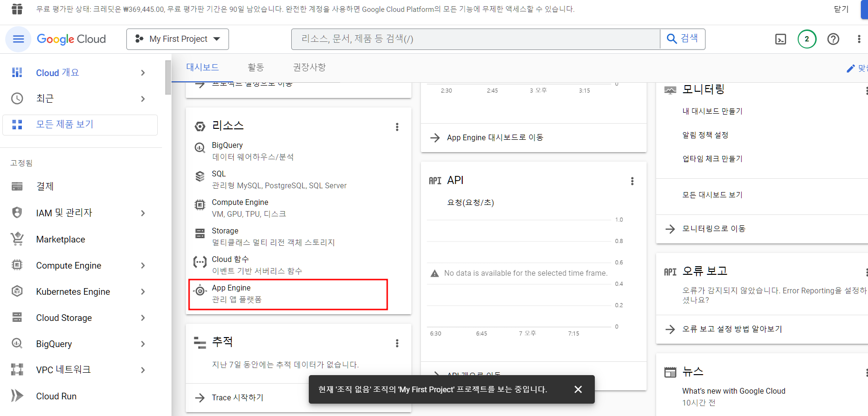The image size is (868, 416).
Task: Click the 검색 search button
Action: coord(683,39)
